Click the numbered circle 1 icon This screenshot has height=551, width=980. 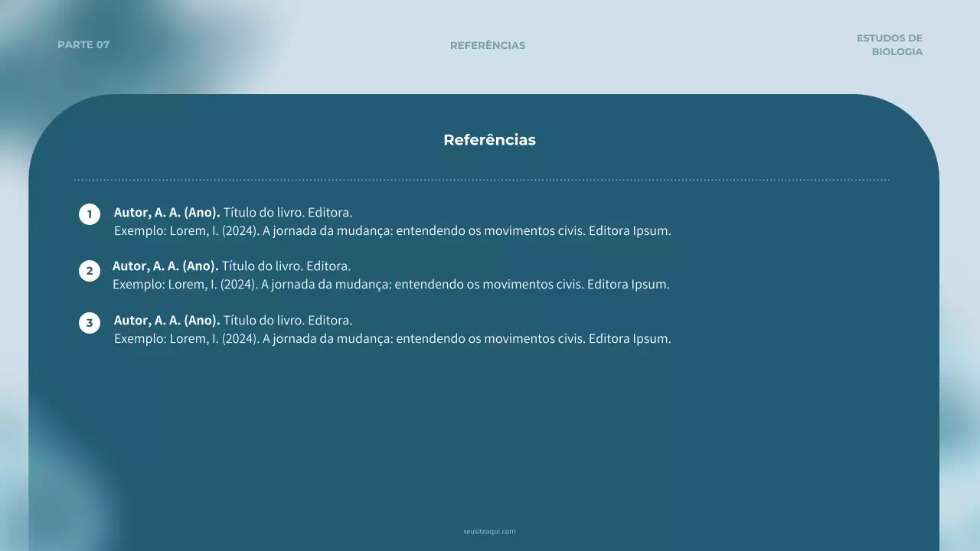pyautogui.click(x=90, y=214)
